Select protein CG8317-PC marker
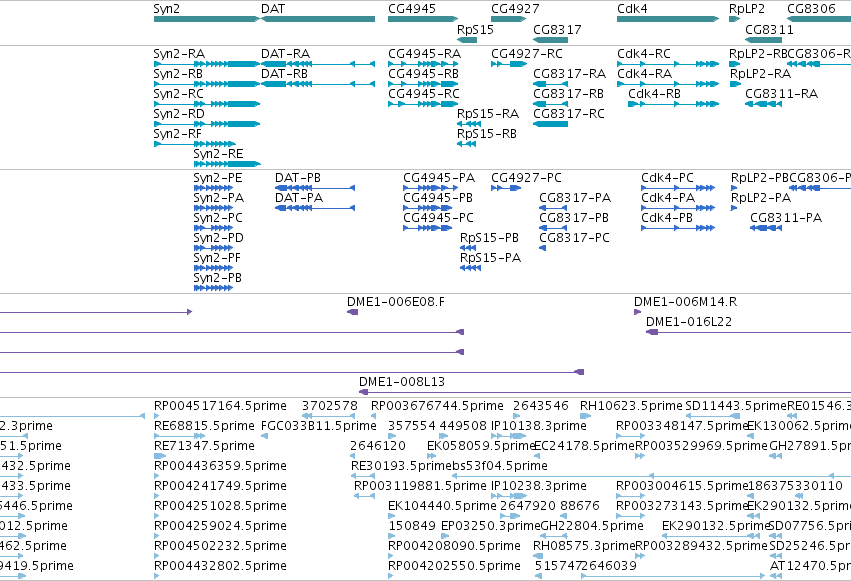The image size is (851, 581). pos(542,248)
